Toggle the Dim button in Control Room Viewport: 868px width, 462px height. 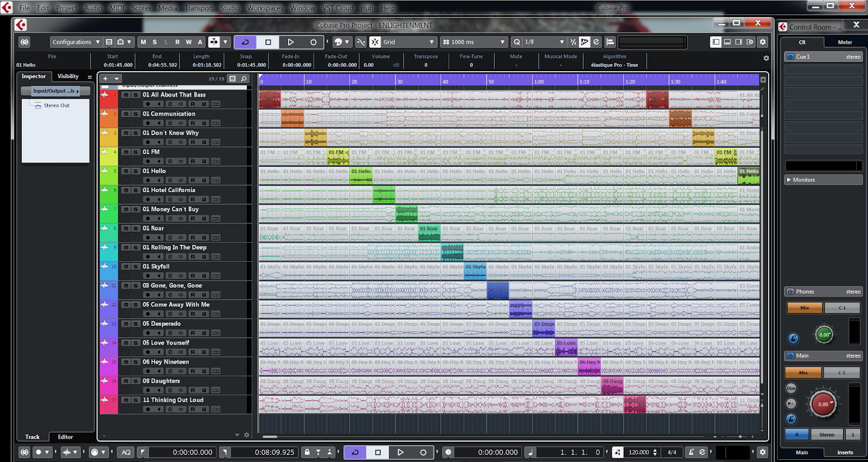point(791,388)
